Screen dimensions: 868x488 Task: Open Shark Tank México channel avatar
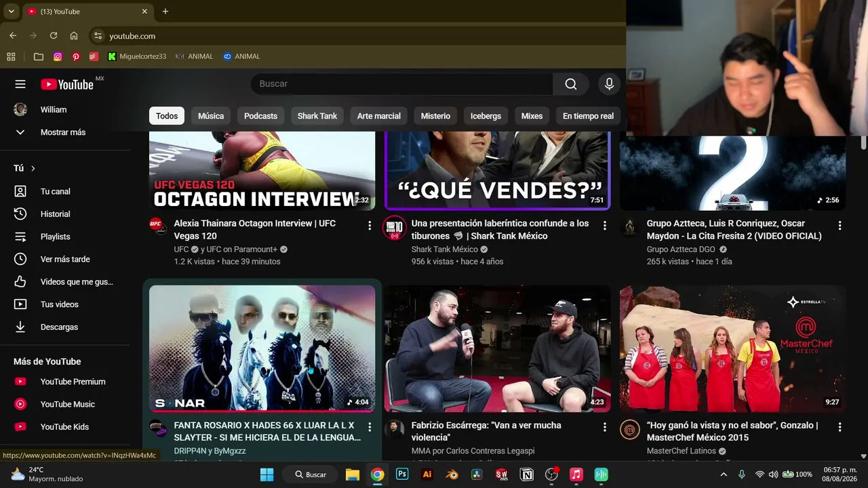pyautogui.click(x=394, y=228)
